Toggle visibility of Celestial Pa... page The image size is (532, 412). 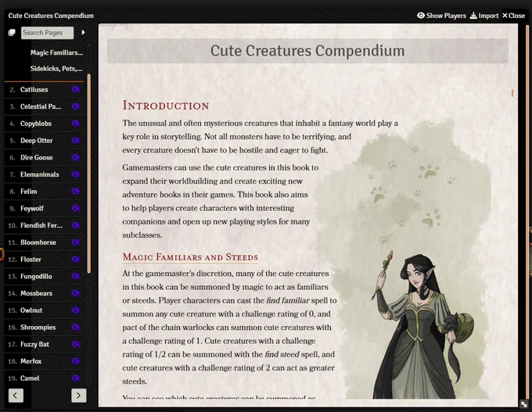point(75,106)
